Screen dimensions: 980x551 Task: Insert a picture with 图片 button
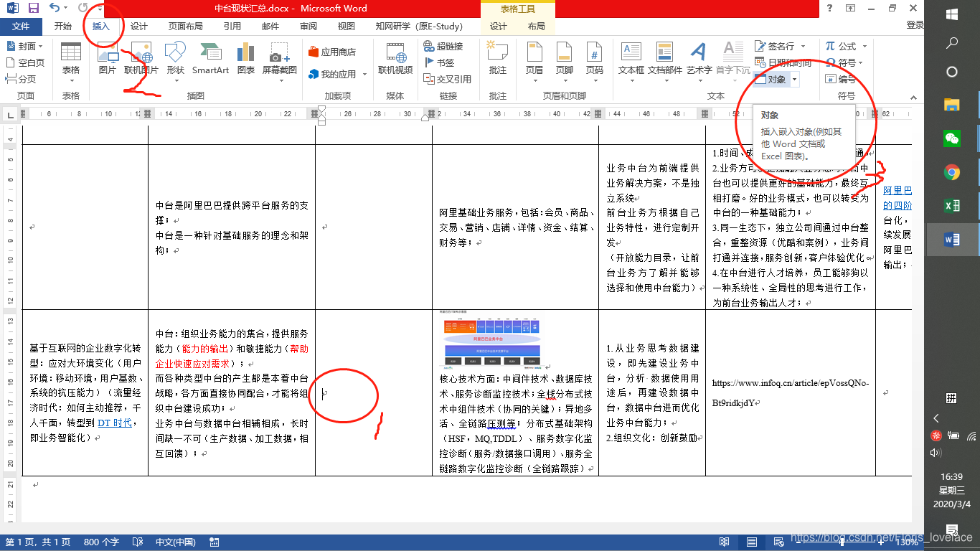pyautogui.click(x=108, y=58)
